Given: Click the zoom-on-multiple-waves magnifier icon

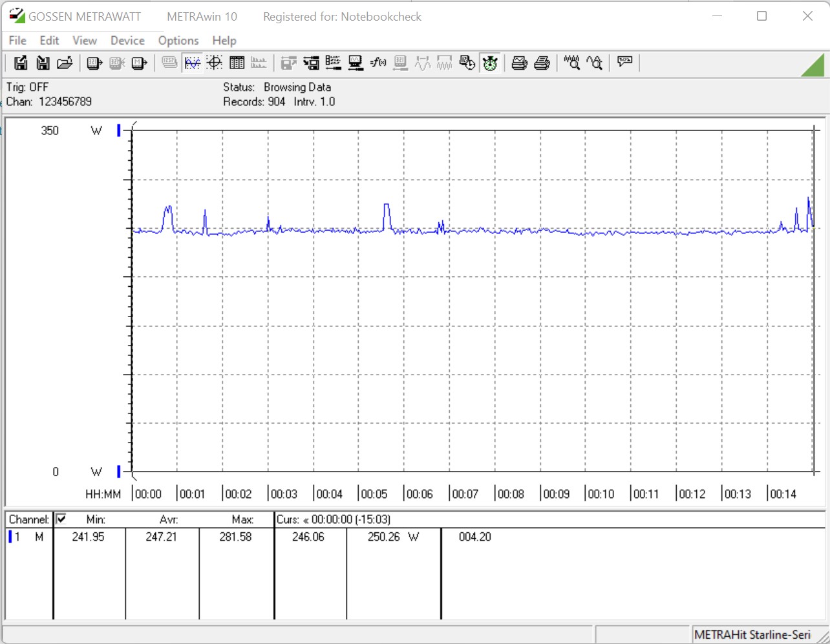Looking at the screenshot, I should (571, 63).
